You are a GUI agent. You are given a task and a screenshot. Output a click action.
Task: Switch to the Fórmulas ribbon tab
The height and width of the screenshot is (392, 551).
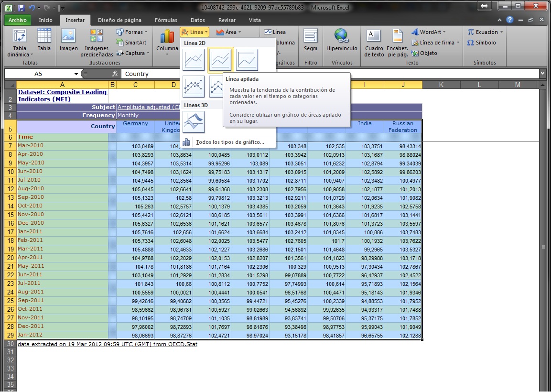pyautogui.click(x=166, y=20)
